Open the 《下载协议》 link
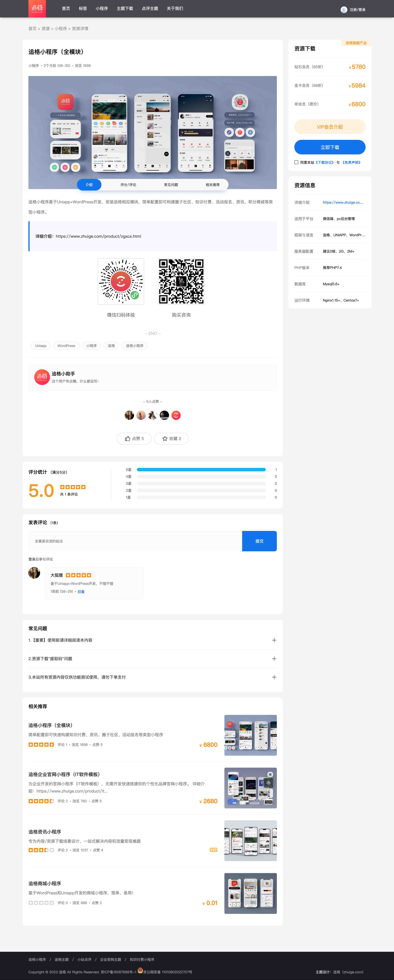 tap(325, 162)
